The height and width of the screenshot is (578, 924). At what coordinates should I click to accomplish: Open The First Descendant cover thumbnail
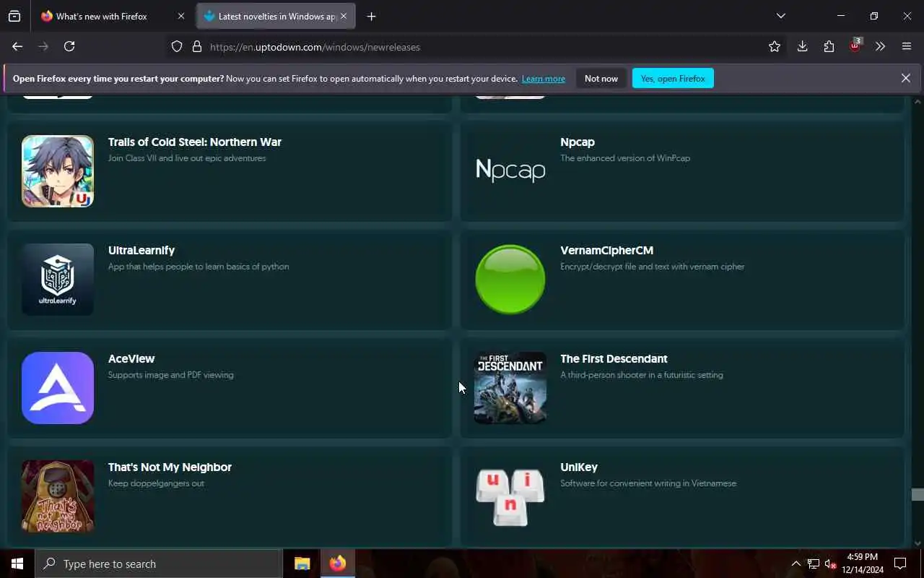tap(510, 388)
